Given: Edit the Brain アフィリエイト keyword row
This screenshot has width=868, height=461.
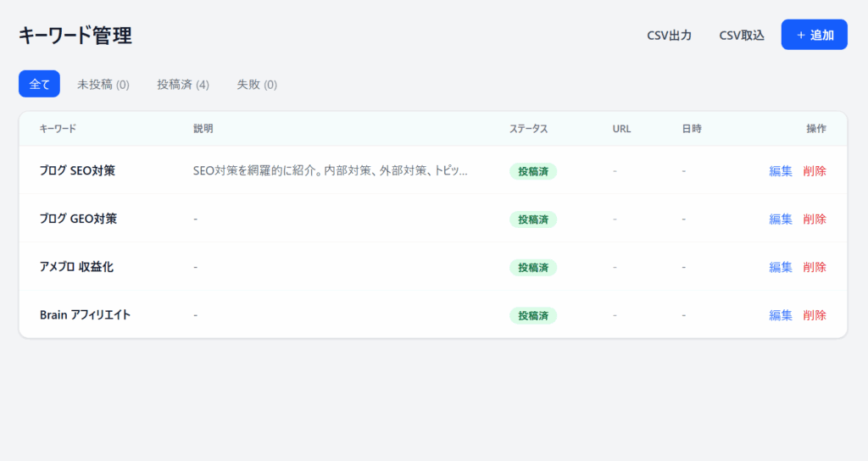Looking at the screenshot, I should [781, 315].
